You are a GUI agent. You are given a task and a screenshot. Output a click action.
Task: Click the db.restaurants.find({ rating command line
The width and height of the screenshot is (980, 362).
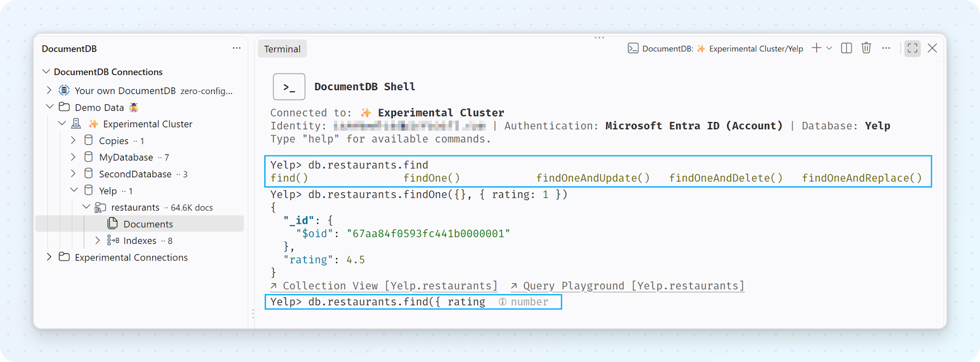(x=413, y=302)
